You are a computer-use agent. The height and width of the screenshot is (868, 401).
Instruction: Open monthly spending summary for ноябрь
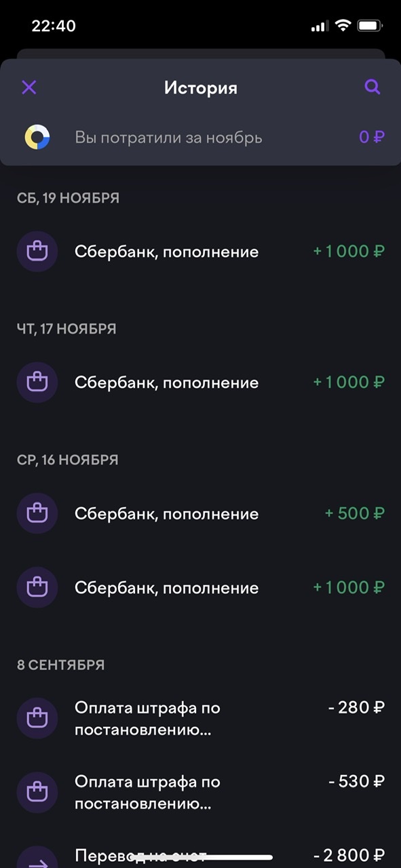168,137
